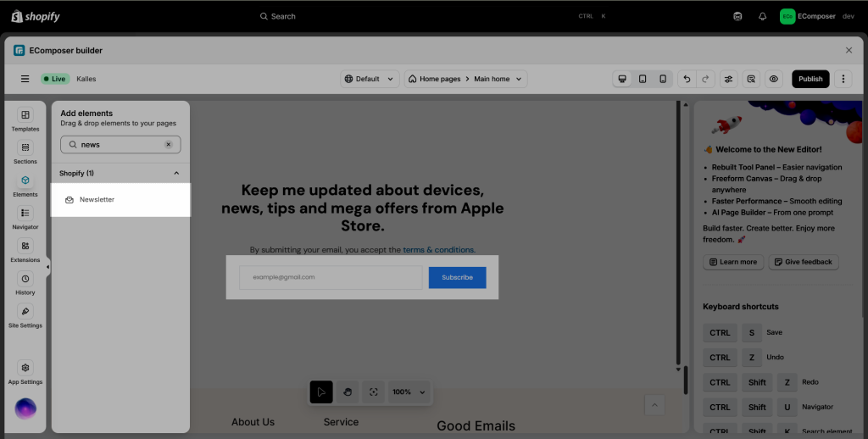The height and width of the screenshot is (439, 868).
Task: Open the History panel
Action: (25, 283)
